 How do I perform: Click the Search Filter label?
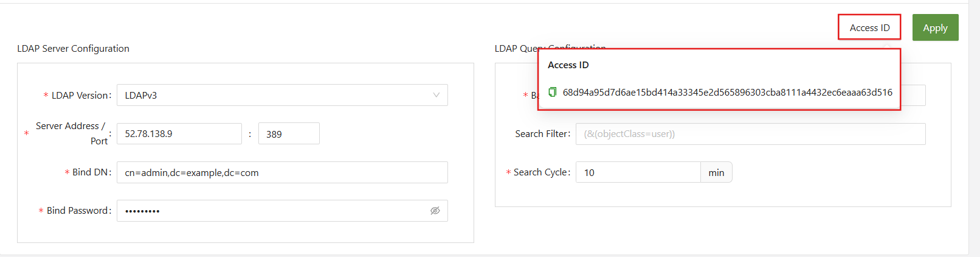click(542, 134)
